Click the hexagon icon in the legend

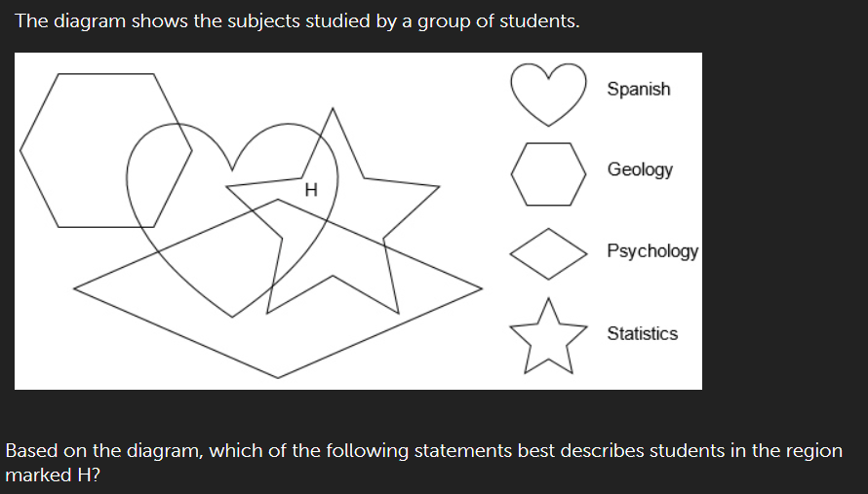pos(548,174)
